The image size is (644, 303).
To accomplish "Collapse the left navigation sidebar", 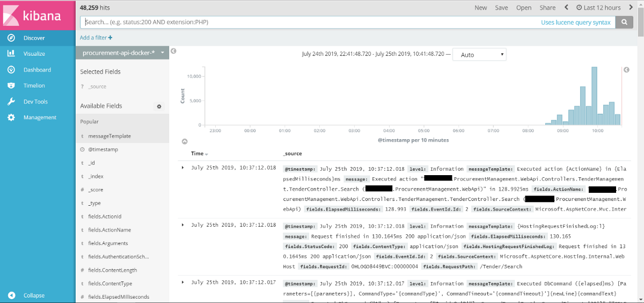I will 33,295.
